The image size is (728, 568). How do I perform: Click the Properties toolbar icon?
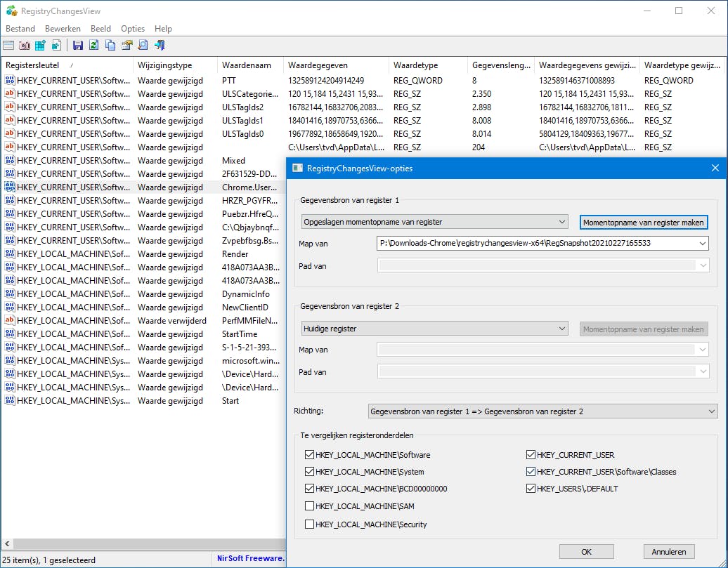point(126,46)
